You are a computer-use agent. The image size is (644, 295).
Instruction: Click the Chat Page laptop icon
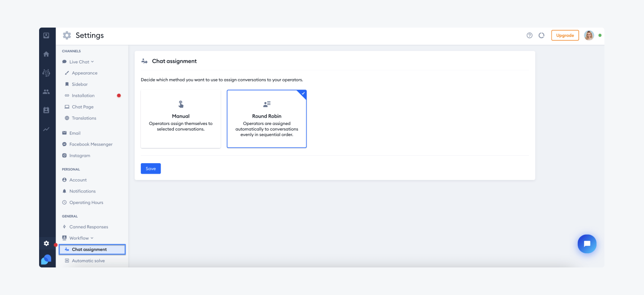coord(67,107)
